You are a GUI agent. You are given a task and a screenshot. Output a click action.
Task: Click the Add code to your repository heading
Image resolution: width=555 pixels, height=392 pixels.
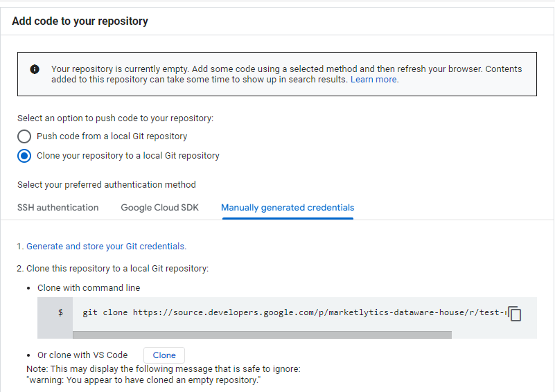click(x=80, y=21)
